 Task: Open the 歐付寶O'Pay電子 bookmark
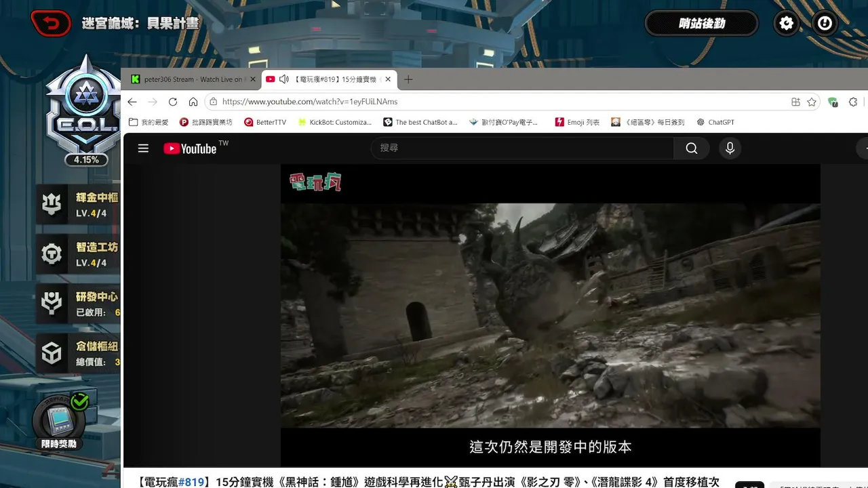[x=503, y=122]
